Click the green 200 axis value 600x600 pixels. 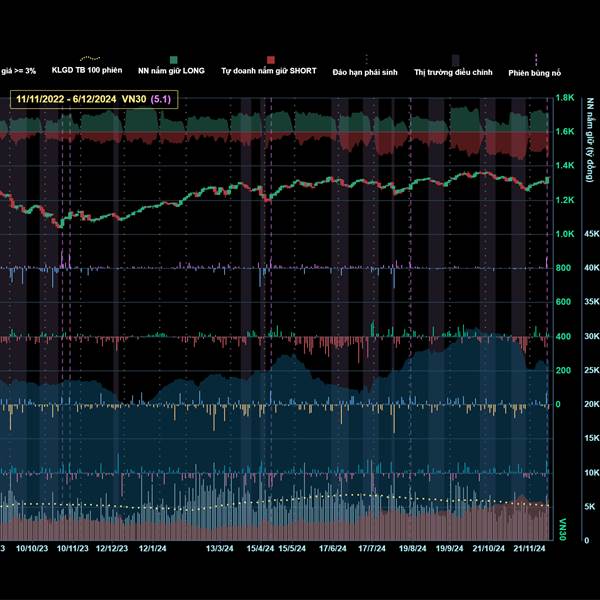pyautogui.click(x=563, y=370)
